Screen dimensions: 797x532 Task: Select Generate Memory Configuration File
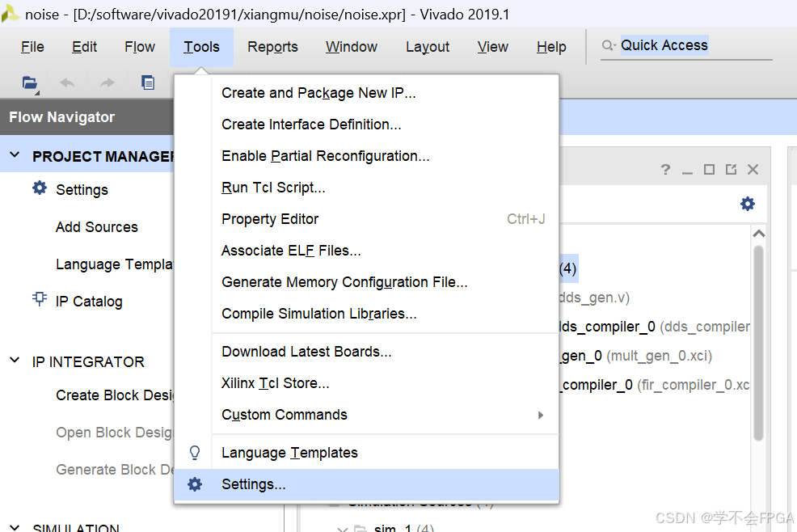366,282
